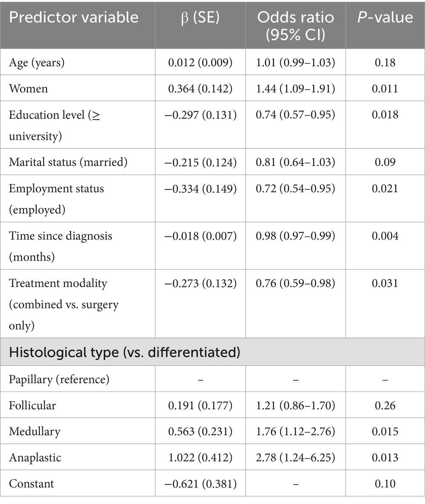Select the "Medullary" row label
Screen dimensions: 425x504
(x=35, y=431)
